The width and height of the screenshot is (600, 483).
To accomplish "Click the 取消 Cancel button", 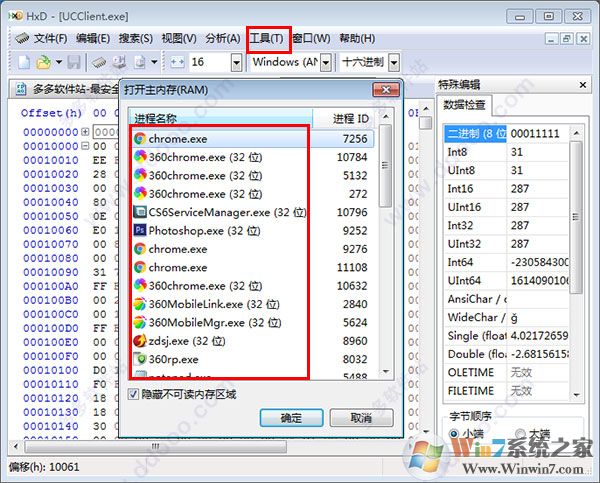I will 361,418.
